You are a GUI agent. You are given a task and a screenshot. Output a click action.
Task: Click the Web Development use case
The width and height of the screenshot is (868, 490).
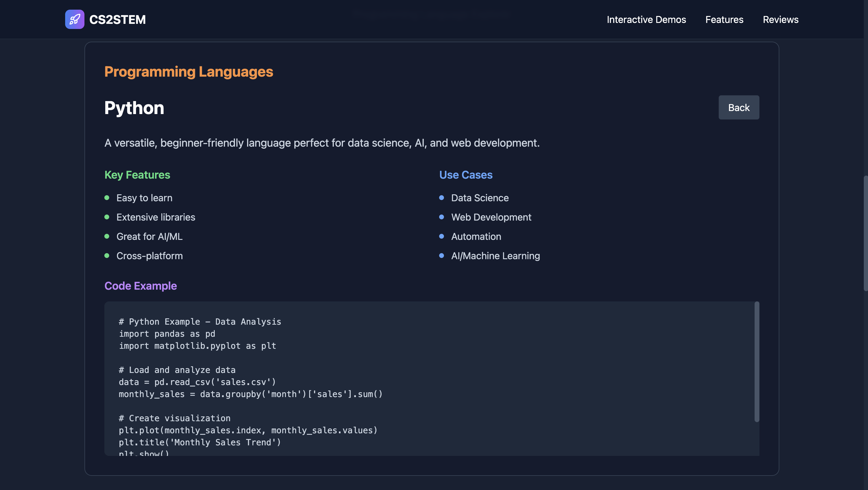pos(491,217)
